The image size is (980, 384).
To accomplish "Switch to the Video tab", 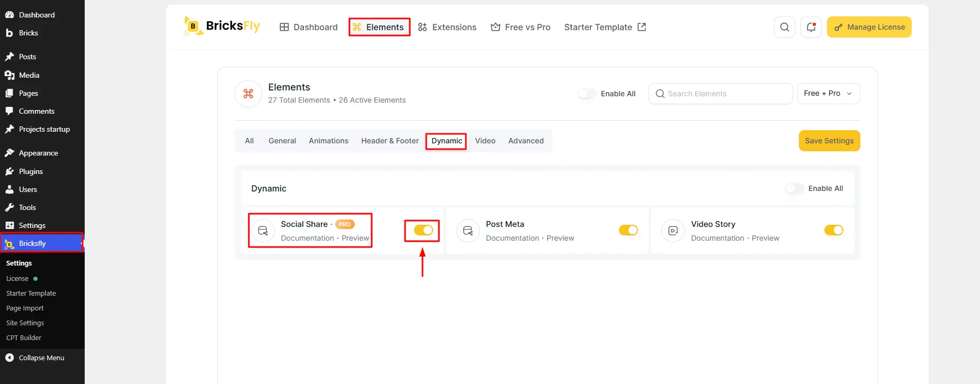I will point(485,141).
